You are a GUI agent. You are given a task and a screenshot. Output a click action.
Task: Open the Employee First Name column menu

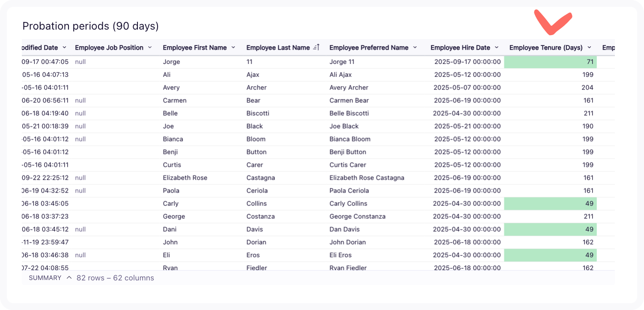tap(233, 48)
